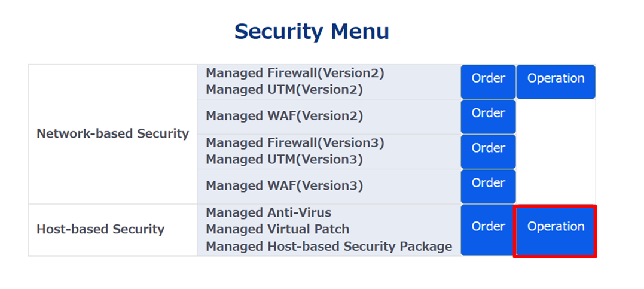This screenshot has width=644, height=289.
Task: Click Order for Host-based Security services
Action: tap(488, 229)
